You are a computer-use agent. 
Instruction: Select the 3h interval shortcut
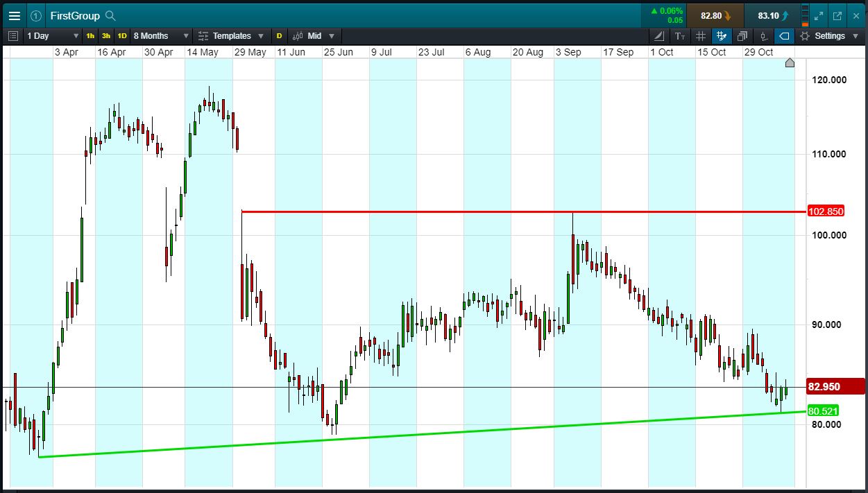tap(106, 36)
